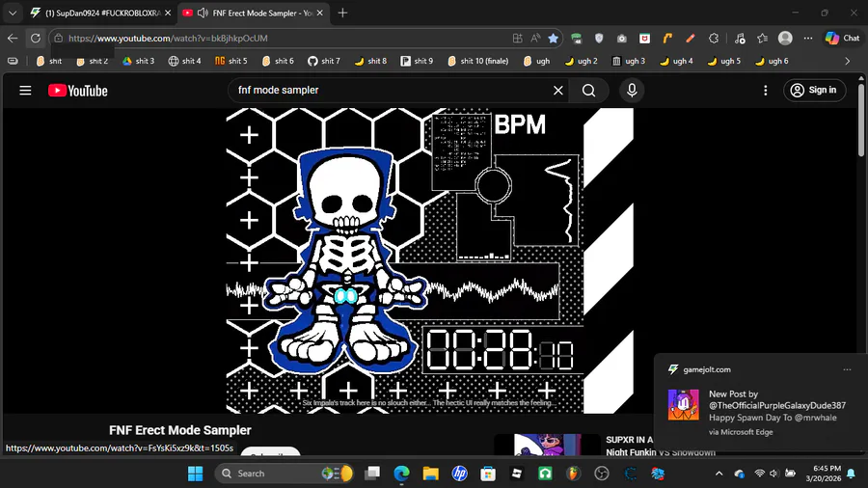Open OBS Studio from the taskbar
The width and height of the screenshot is (868, 488).
click(602, 474)
